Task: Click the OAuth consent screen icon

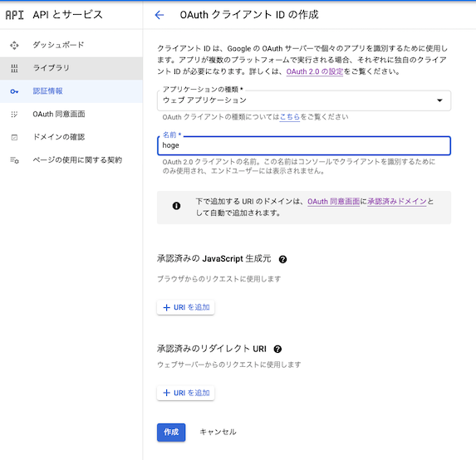Action: click(x=14, y=115)
